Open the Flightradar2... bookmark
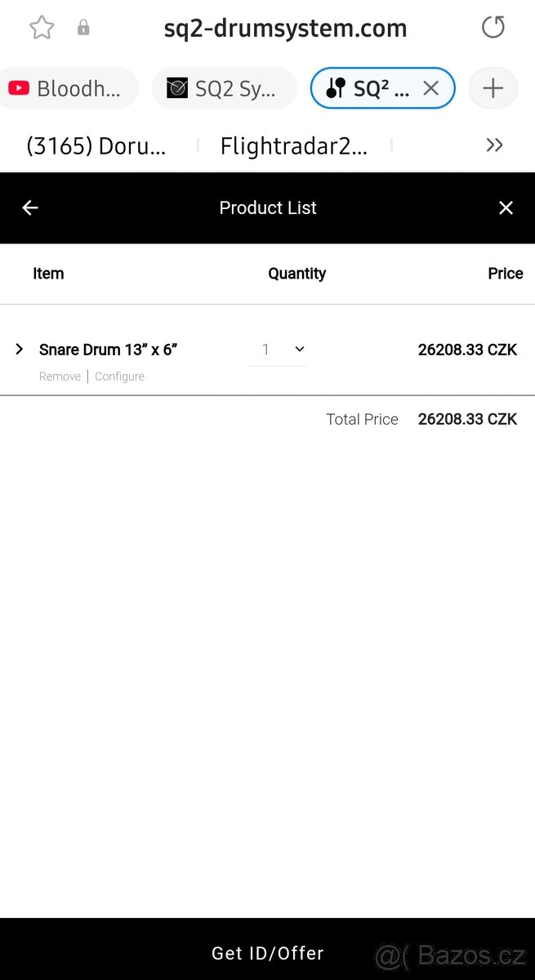 tap(294, 146)
